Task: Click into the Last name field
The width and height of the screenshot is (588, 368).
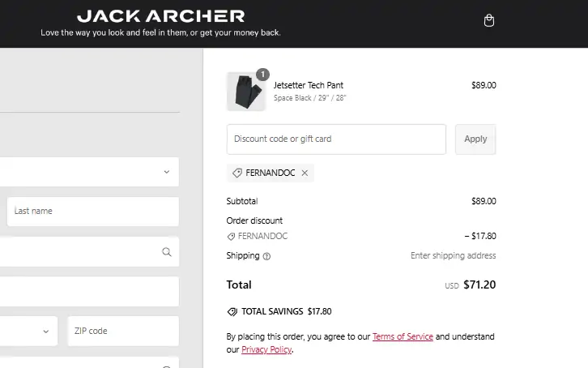Action: click(x=92, y=211)
